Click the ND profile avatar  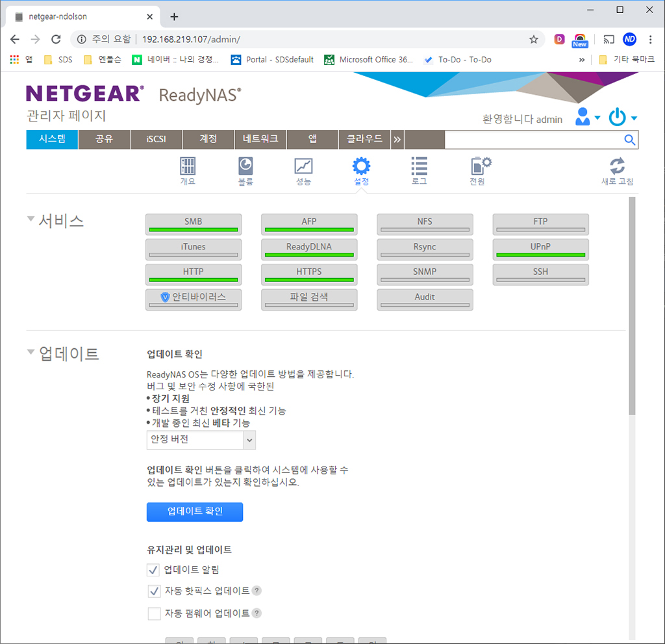click(x=629, y=40)
